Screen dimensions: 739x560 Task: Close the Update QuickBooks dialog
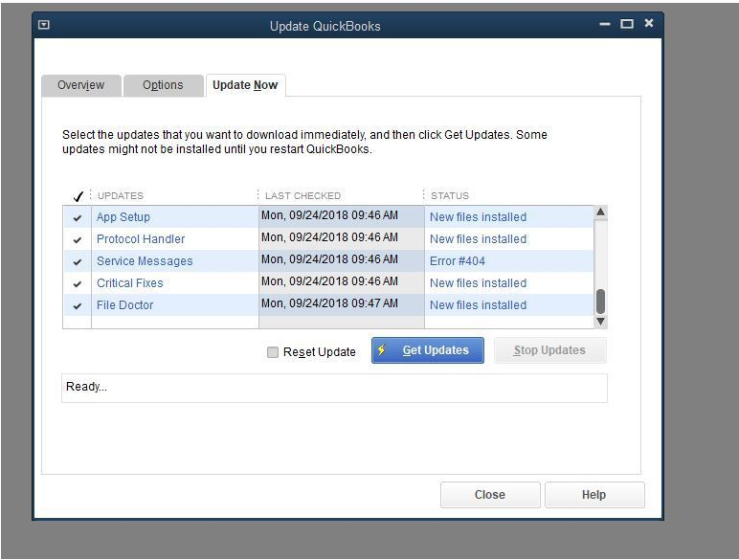[x=490, y=495]
